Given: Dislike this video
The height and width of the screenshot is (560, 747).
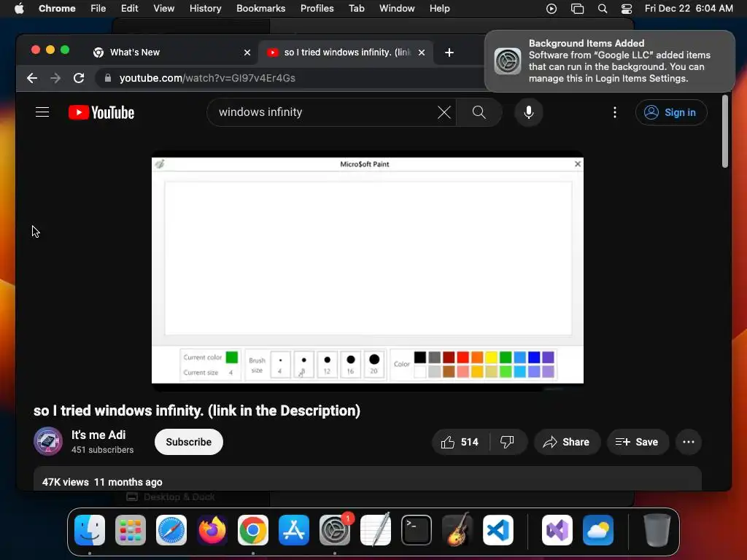Looking at the screenshot, I should coord(508,442).
